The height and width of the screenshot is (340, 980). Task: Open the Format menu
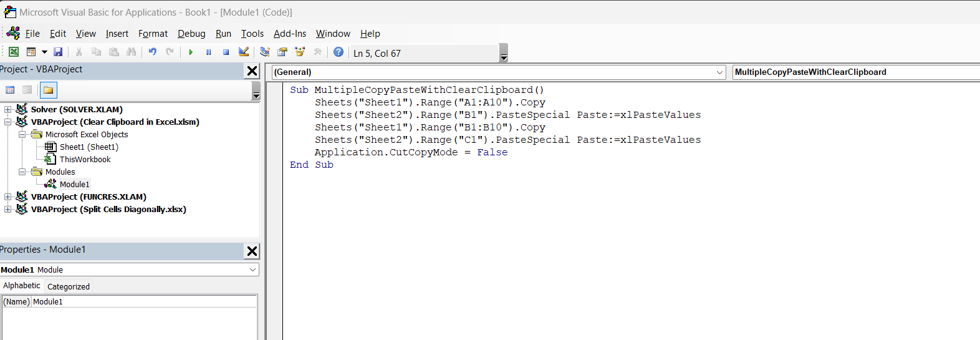click(x=153, y=34)
